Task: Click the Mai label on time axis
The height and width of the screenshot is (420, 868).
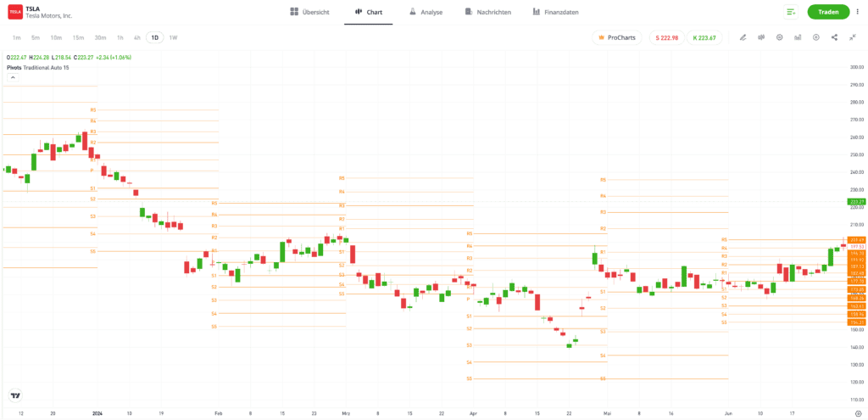Action: (x=607, y=413)
